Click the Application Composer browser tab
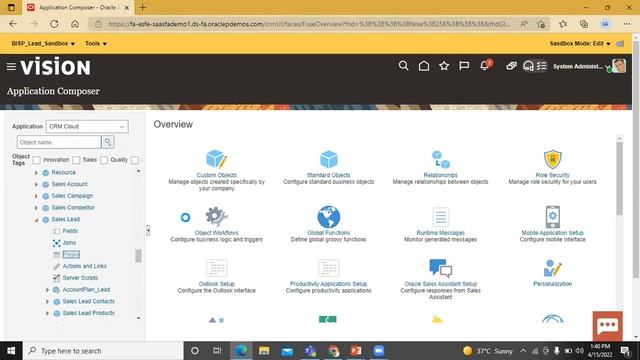 pyautogui.click(x=77, y=7)
